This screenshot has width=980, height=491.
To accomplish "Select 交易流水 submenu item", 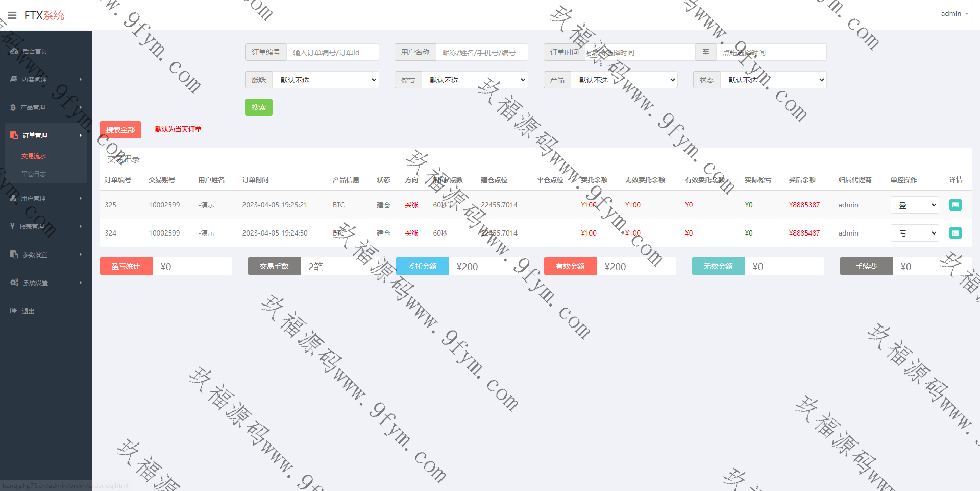I will pyautogui.click(x=34, y=156).
